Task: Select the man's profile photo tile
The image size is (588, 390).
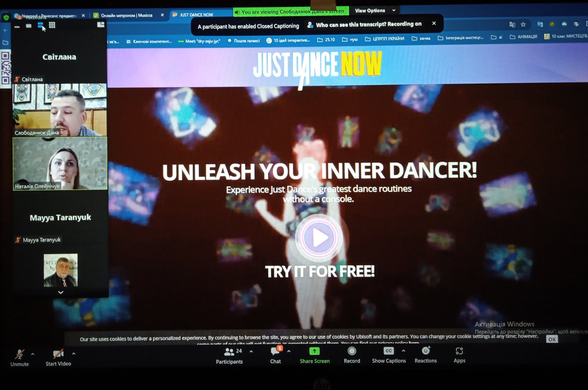Action: point(61,270)
